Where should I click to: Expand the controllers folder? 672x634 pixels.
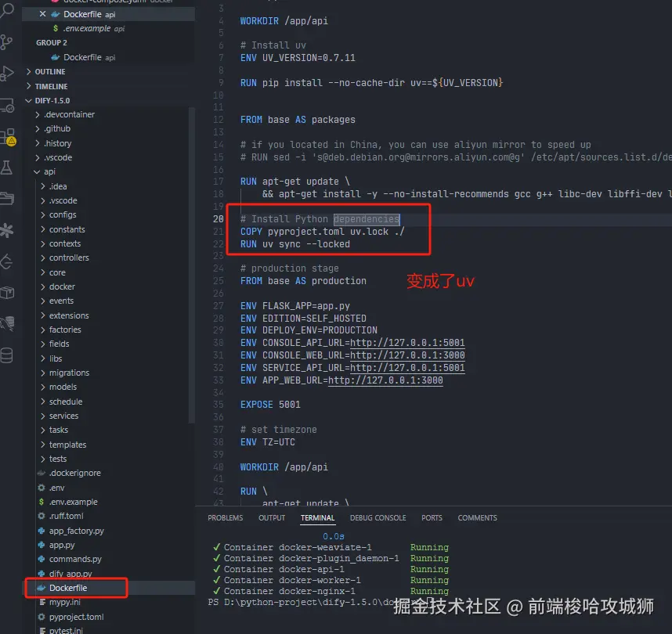tap(43, 258)
